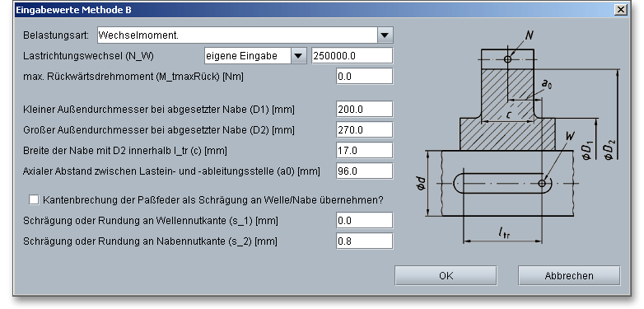Viewport: 644px width, 309px height.
Task: Click the N point marker in diagram
Action: tap(507, 59)
